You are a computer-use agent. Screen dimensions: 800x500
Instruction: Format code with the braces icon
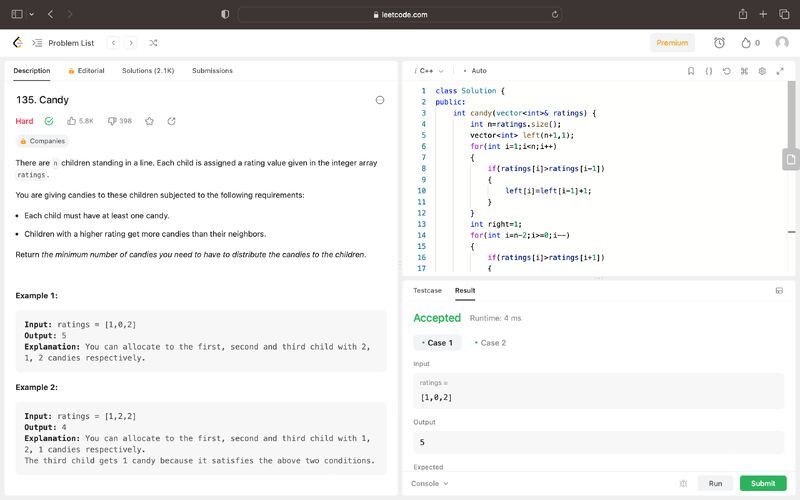pos(709,71)
